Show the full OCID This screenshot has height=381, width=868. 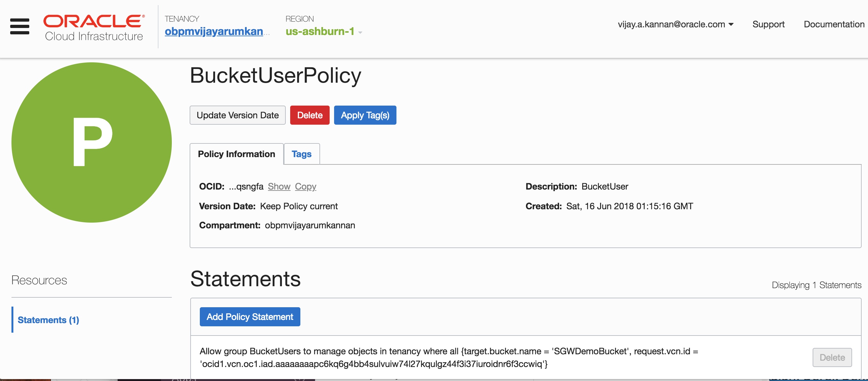click(279, 186)
